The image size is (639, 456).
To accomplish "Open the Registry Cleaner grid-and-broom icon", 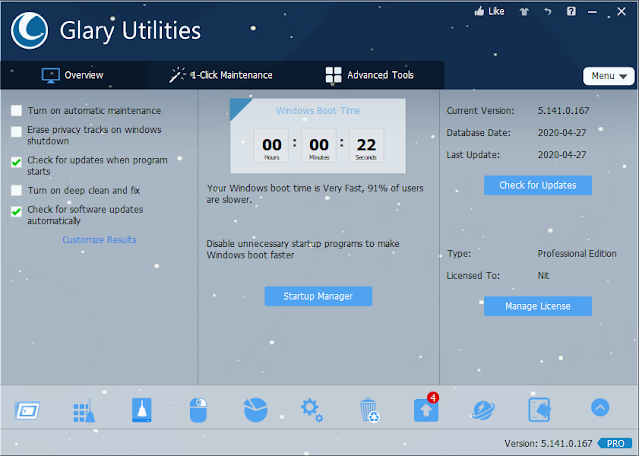I will 84,411.
